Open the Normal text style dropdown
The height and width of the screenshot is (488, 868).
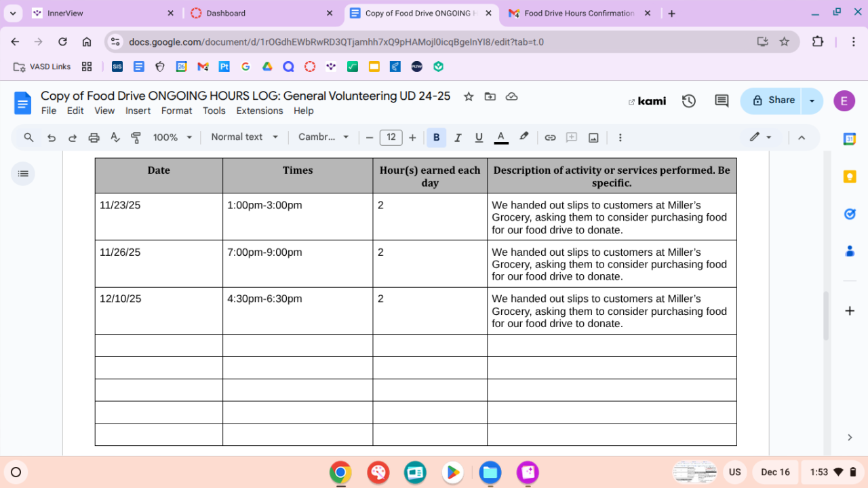pos(245,137)
